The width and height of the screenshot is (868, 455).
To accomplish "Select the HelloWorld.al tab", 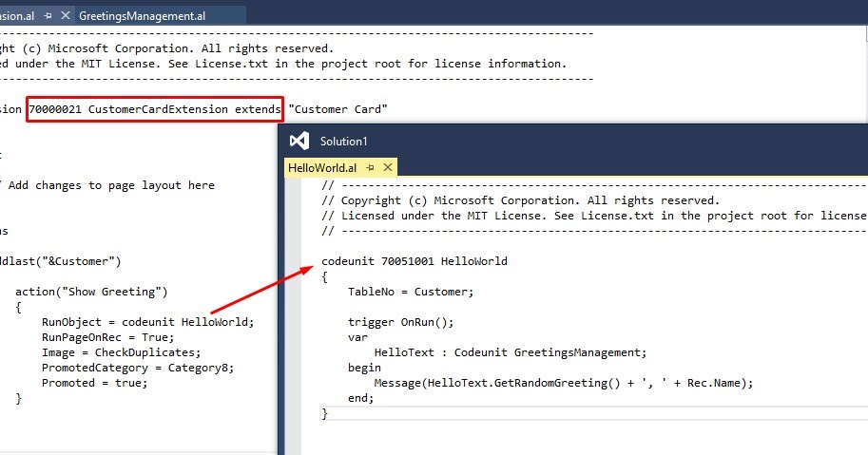I will [x=322, y=167].
